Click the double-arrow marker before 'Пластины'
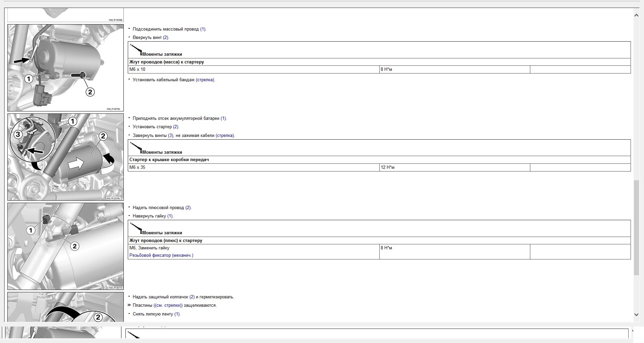This screenshot has width=644, height=343. [129, 305]
